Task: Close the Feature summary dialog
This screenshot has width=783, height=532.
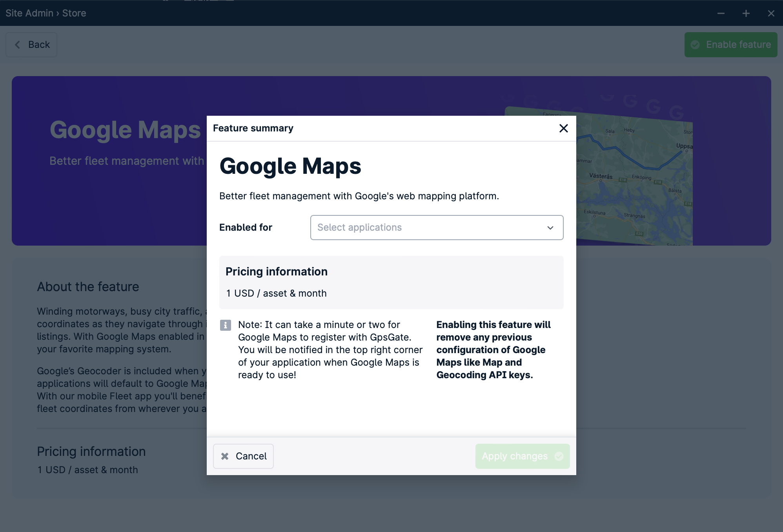Action: click(563, 128)
